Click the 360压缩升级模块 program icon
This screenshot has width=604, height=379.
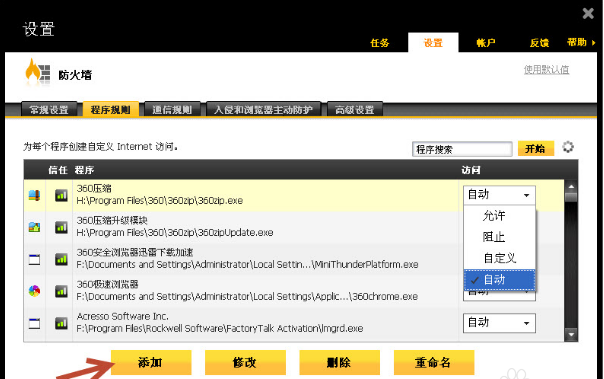[34, 227]
